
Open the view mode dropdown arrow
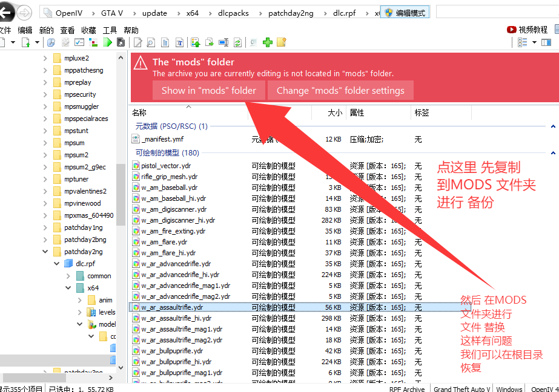point(534,42)
